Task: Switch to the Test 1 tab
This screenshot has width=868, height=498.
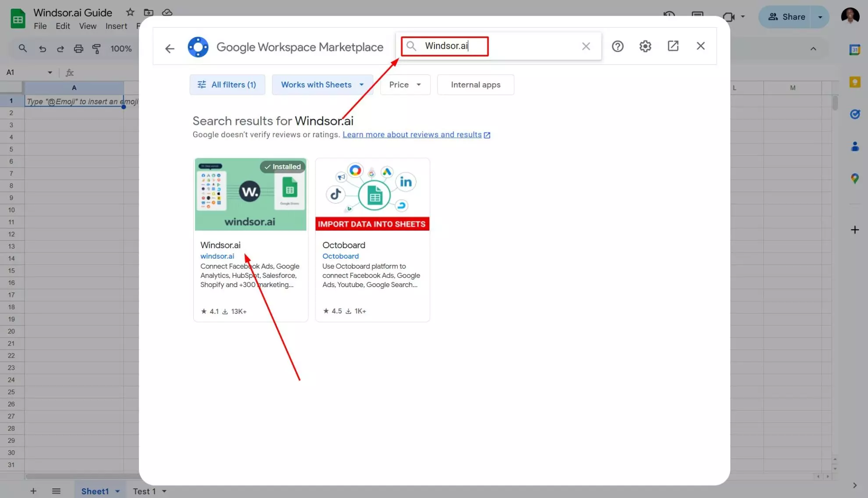Action: point(144,491)
